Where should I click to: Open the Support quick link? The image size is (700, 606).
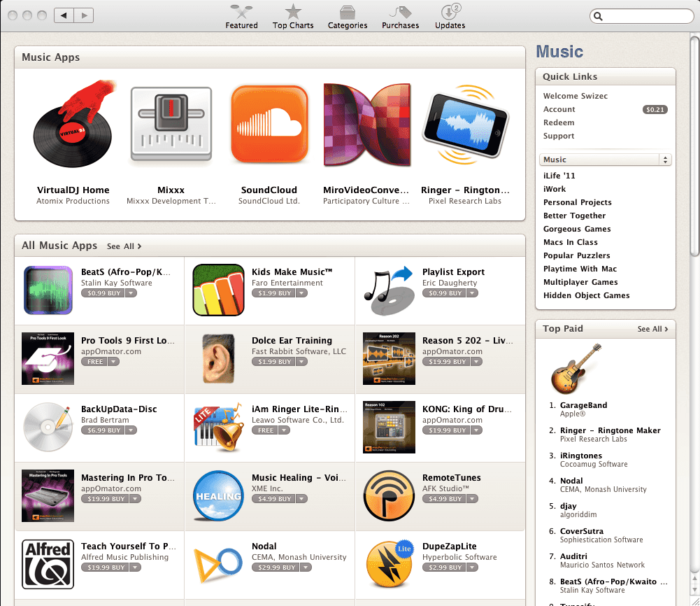(559, 136)
